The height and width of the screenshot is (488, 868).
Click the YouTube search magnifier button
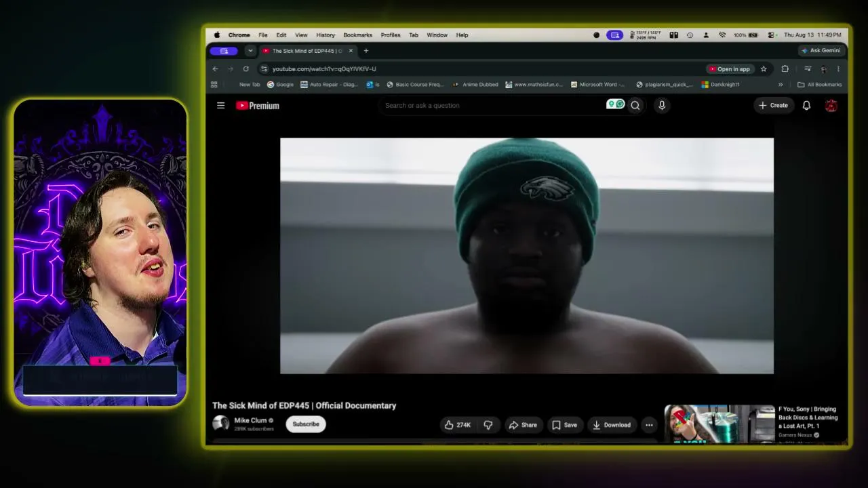[635, 105]
